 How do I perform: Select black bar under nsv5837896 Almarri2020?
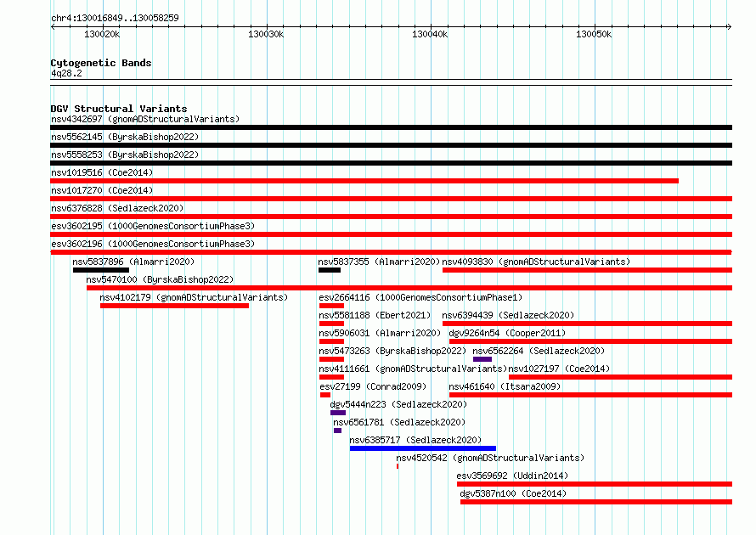[x=101, y=270]
